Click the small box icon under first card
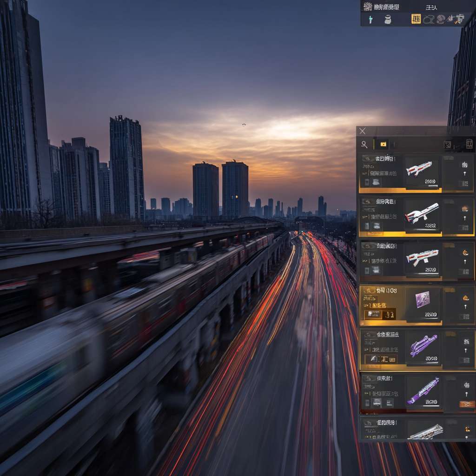The image size is (476, 476). click(376, 182)
